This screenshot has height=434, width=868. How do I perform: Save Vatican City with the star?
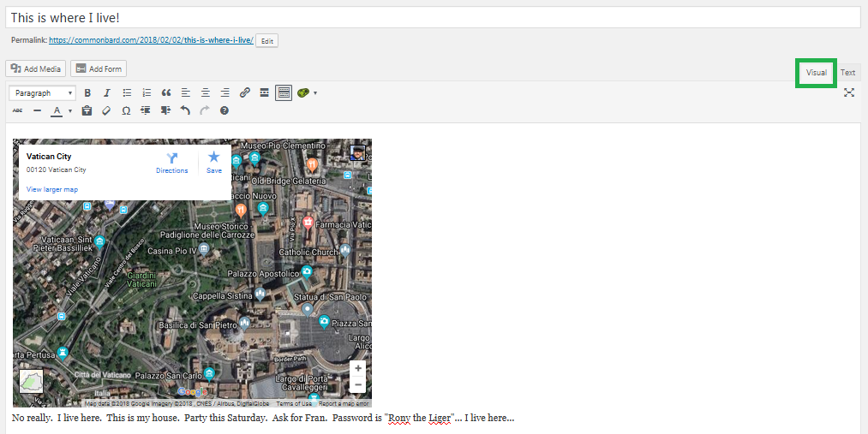click(213, 163)
